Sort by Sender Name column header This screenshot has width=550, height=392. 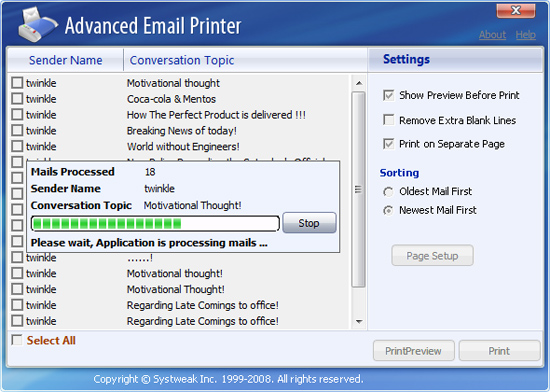point(66,60)
